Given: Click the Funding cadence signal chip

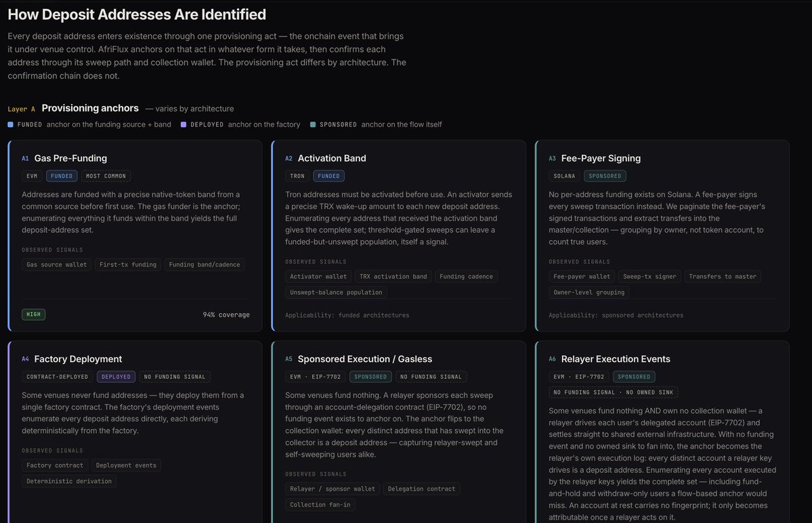Looking at the screenshot, I should 466,276.
